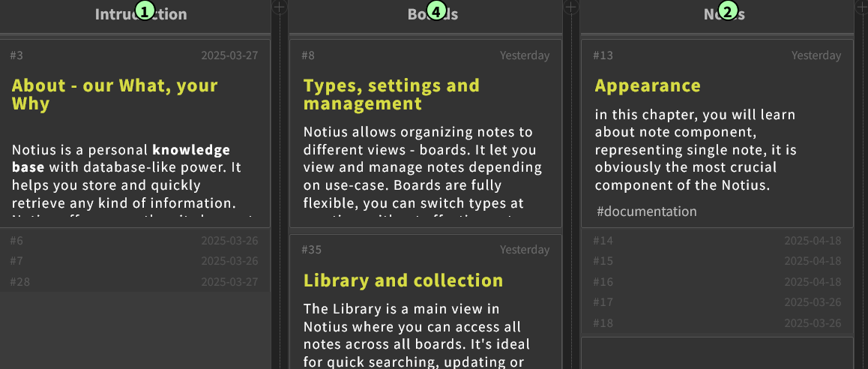Image resolution: width=868 pixels, height=369 pixels.
Task: Click the #35 note identifier
Action: [312, 250]
